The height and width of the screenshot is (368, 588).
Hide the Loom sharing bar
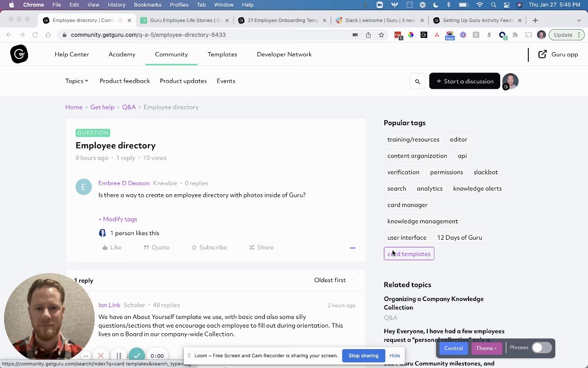click(x=395, y=356)
